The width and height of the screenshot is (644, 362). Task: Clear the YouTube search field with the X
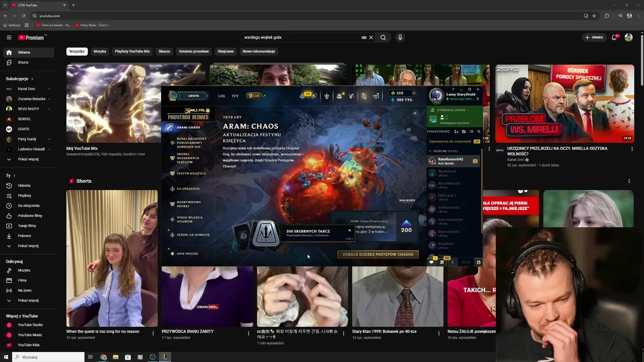(371, 37)
